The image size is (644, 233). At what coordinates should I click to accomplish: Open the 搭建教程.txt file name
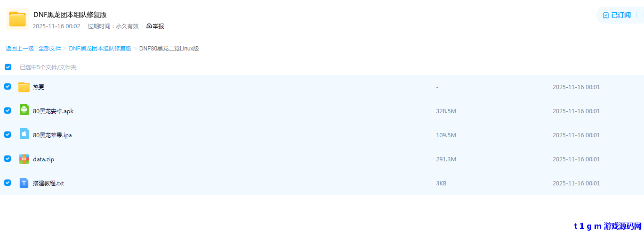click(x=48, y=183)
